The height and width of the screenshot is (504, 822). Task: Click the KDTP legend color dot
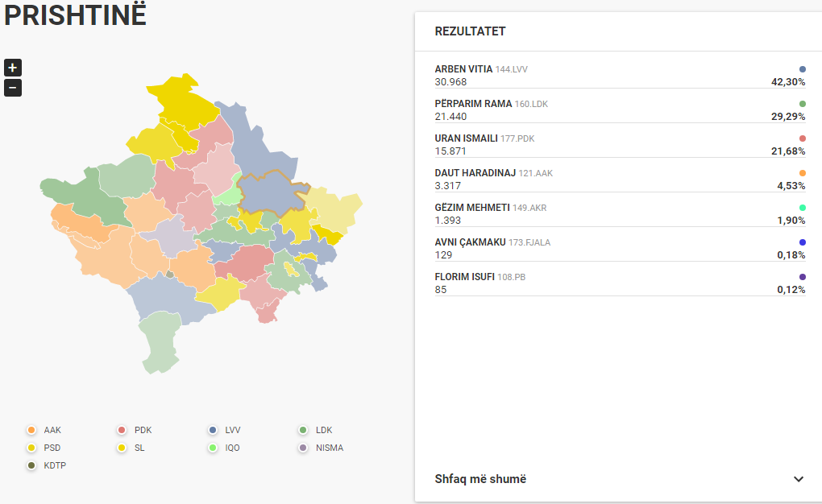pos(31,465)
